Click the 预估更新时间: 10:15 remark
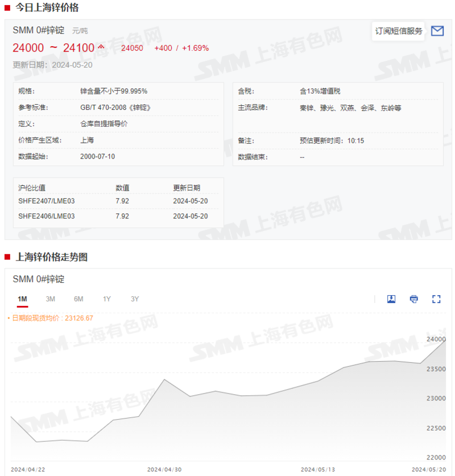The image size is (455, 476). coord(332,141)
